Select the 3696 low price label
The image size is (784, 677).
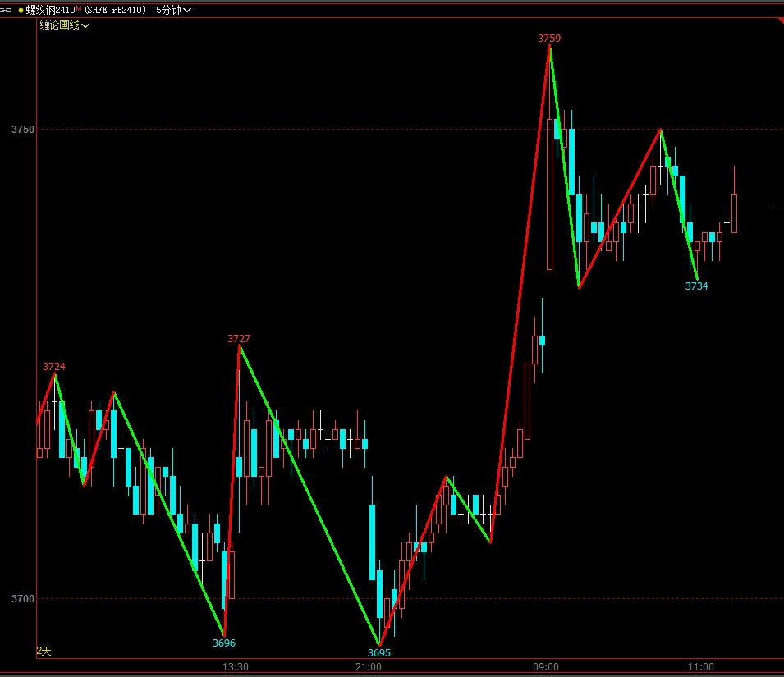point(224,643)
